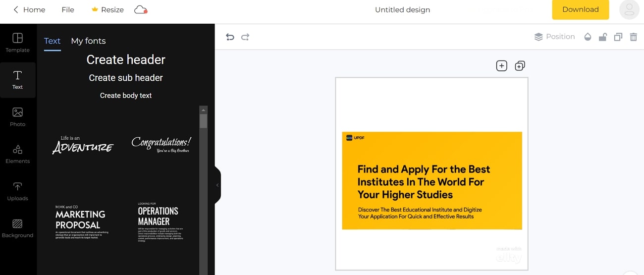Open the Position options
644x275 pixels.
554,37
